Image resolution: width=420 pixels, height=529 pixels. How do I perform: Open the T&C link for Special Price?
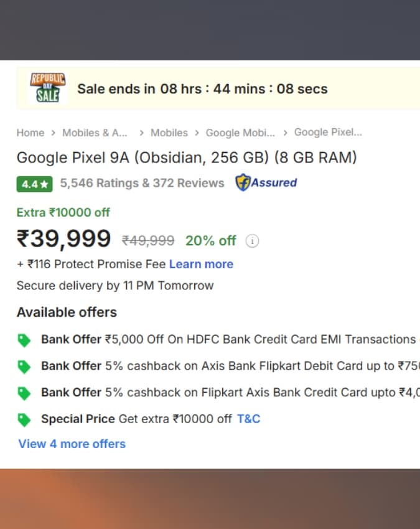click(x=249, y=419)
